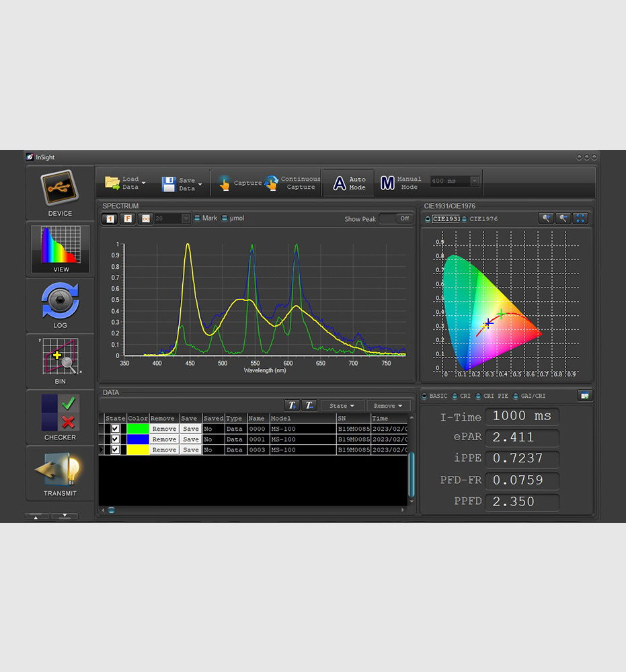
Task: Select the spectrum VIEW sidebar icon
Action: tap(60, 249)
